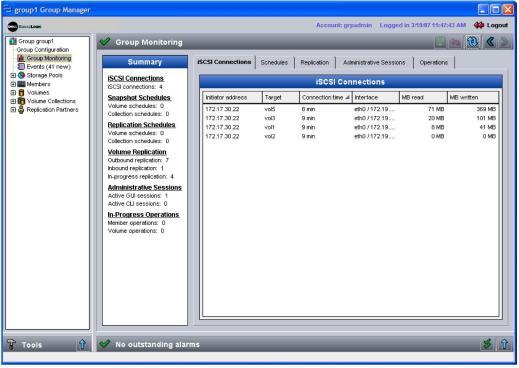
Task: Switch to the iSCSI Connections tab
Action: click(x=224, y=62)
